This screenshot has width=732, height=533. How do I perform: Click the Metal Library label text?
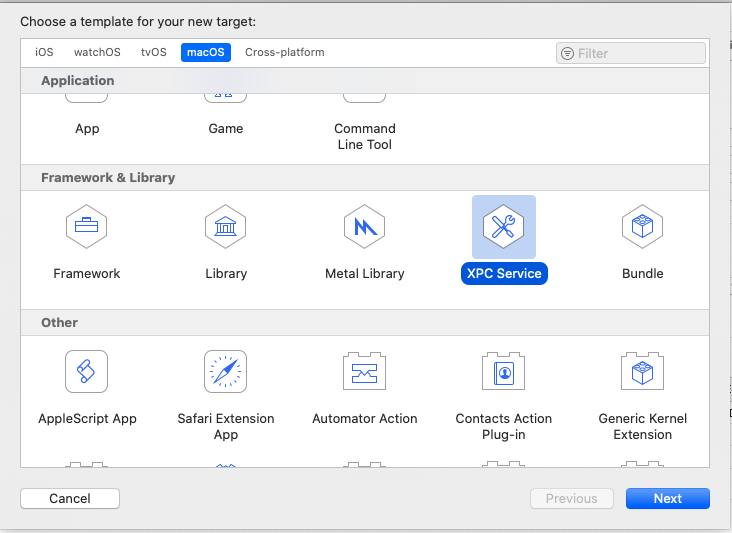365,274
